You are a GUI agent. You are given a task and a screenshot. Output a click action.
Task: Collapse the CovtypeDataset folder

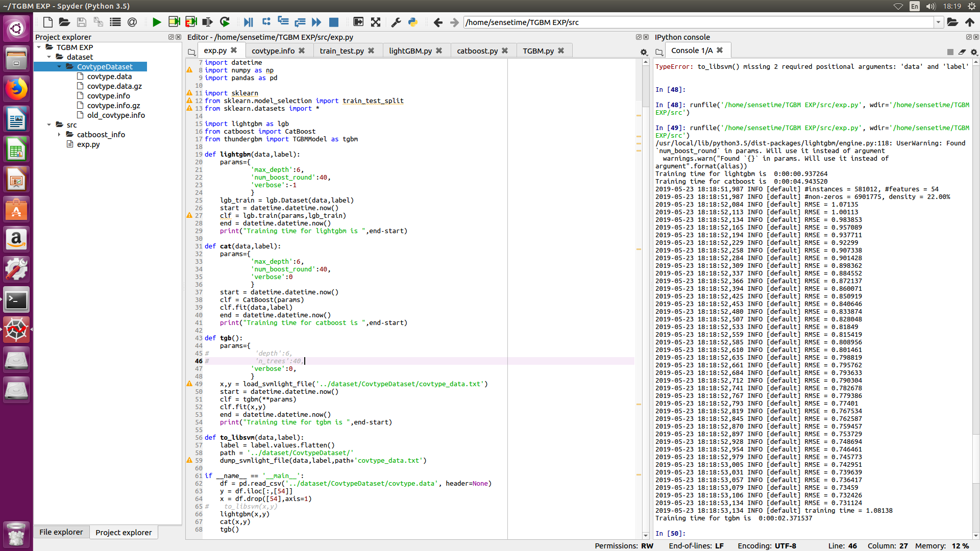pos(59,67)
